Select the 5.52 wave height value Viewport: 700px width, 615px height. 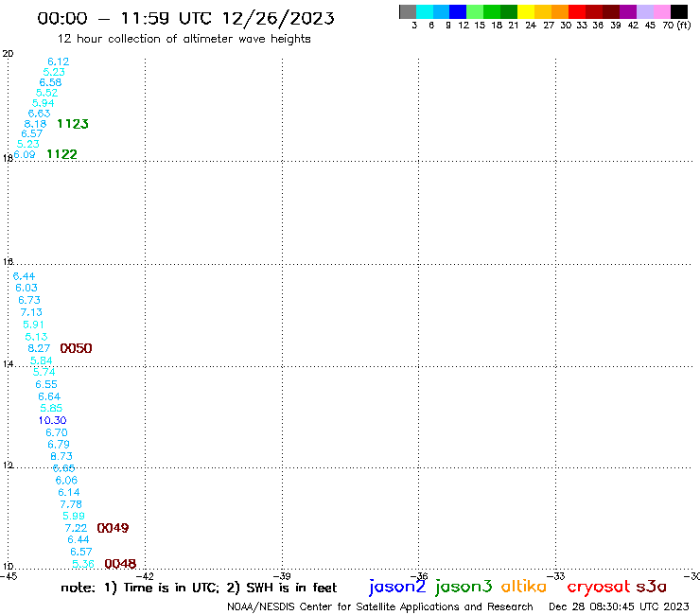point(47,93)
